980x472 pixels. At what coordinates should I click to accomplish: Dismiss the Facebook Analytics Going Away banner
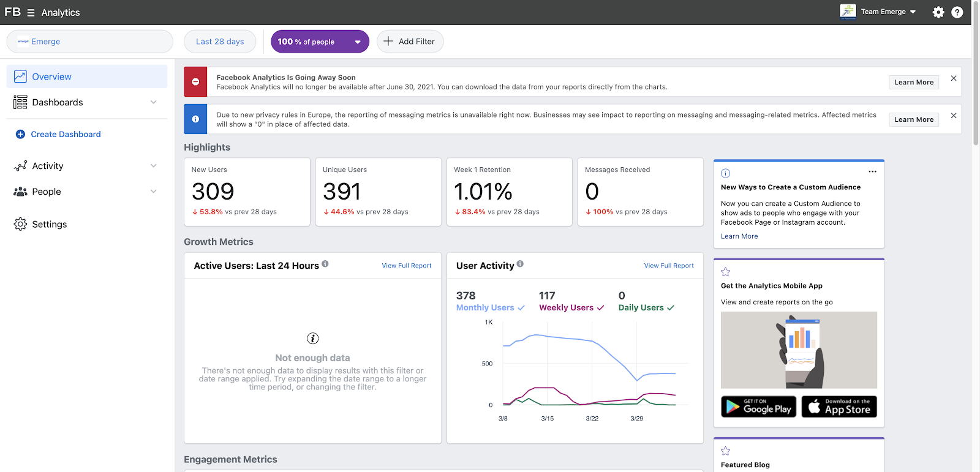tap(954, 78)
